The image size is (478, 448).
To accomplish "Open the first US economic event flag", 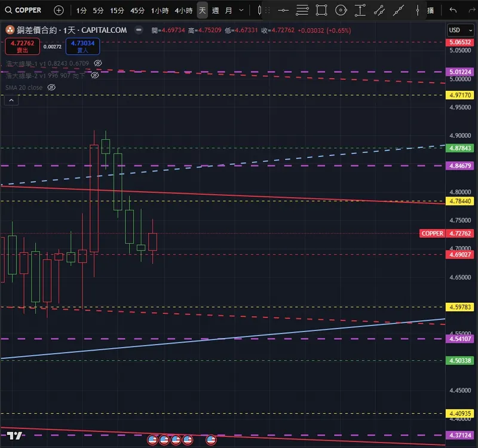I will (x=152, y=440).
